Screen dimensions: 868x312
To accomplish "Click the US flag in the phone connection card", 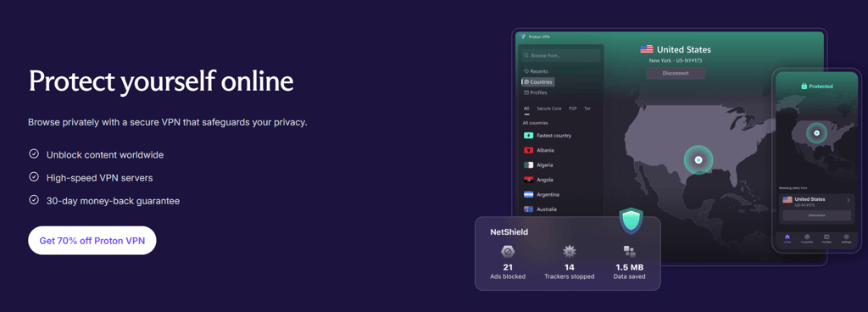I will pyautogui.click(x=787, y=200).
